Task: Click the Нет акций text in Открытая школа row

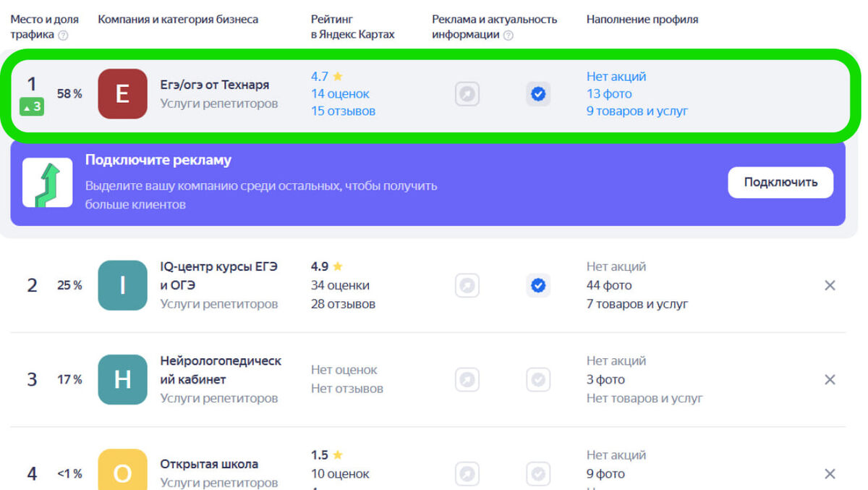Action: (x=616, y=455)
